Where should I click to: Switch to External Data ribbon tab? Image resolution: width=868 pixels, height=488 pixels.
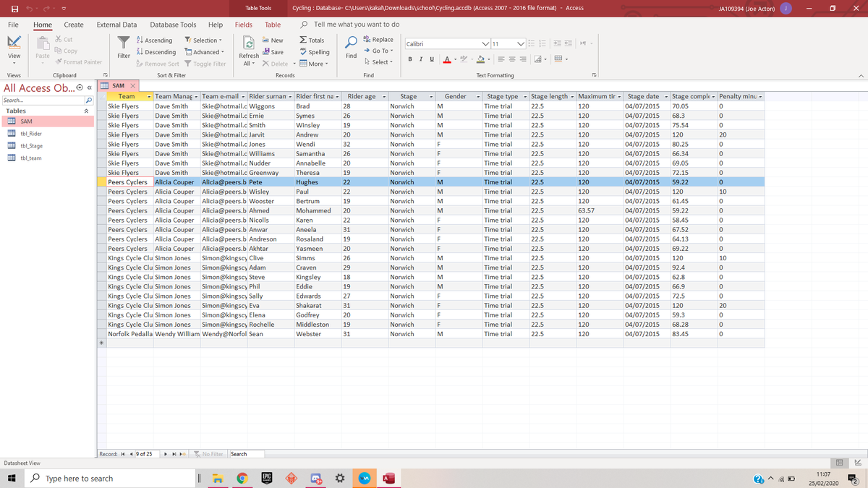tap(116, 25)
